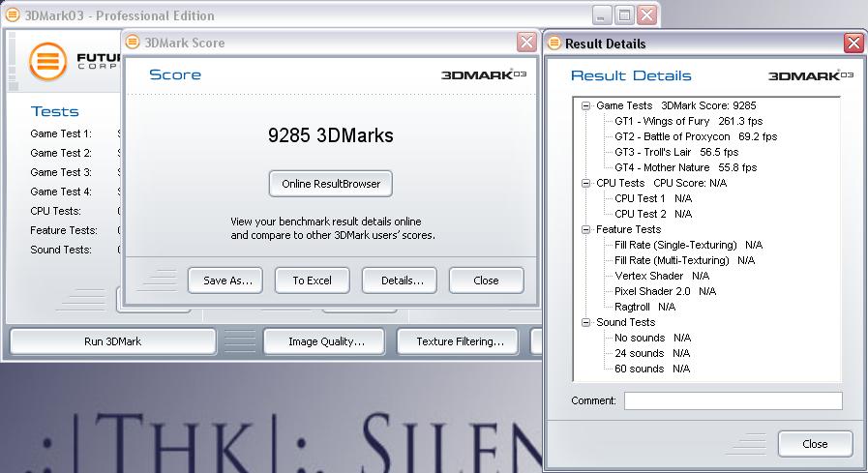The height and width of the screenshot is (473, 868).
Task: Select GT1 - Wings of Fury result
Action: [688, 121]
